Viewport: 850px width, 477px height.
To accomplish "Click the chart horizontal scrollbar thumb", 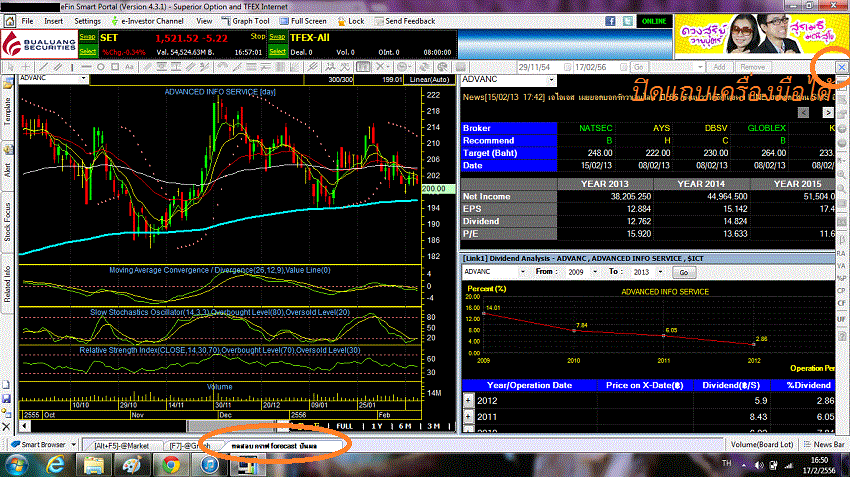I will (232, 426).
